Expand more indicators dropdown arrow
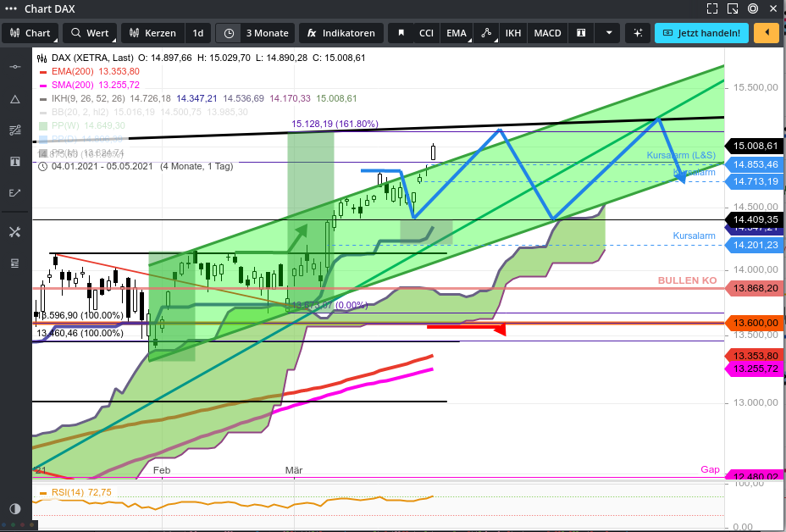This screenshot has width=786, height=532. [x=609, y=33]
